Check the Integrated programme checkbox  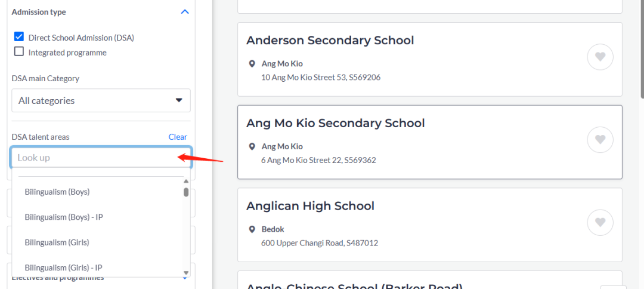(18, 51)
